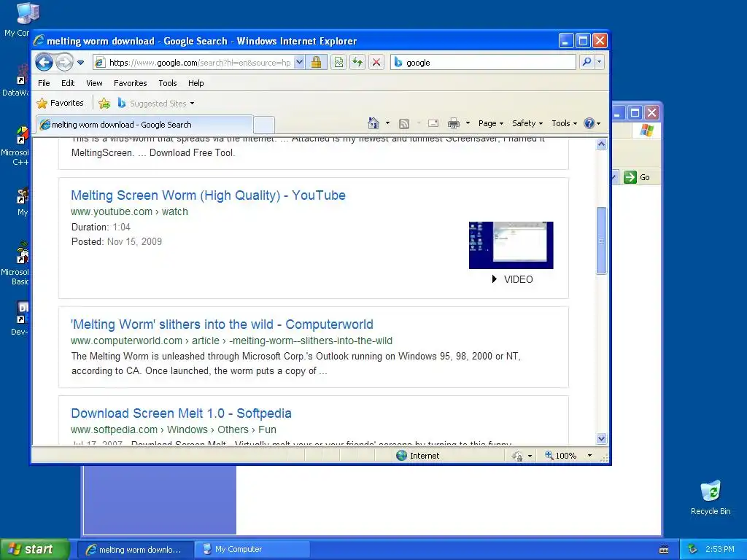Expand the zoom level dropdown arrow
The width and height of the screenshot is (747, 560).
(589, 456)
